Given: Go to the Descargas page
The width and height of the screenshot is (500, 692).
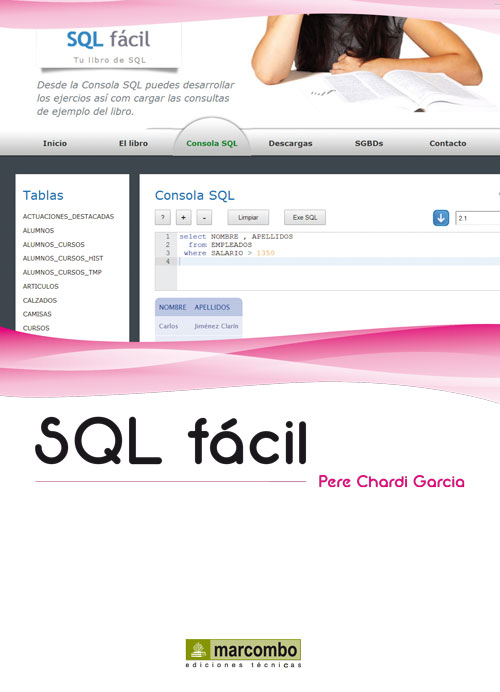Looking at the screenshot, I should click(290, 143).
